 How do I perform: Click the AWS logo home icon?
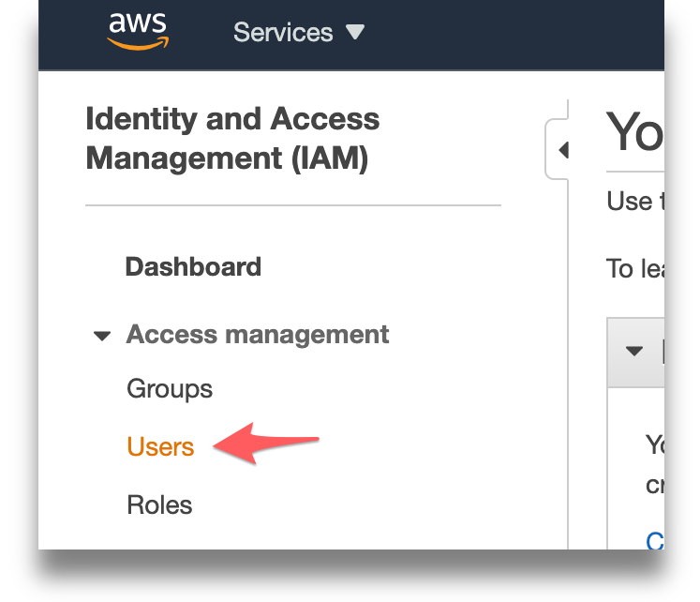[x=138, y=31]
